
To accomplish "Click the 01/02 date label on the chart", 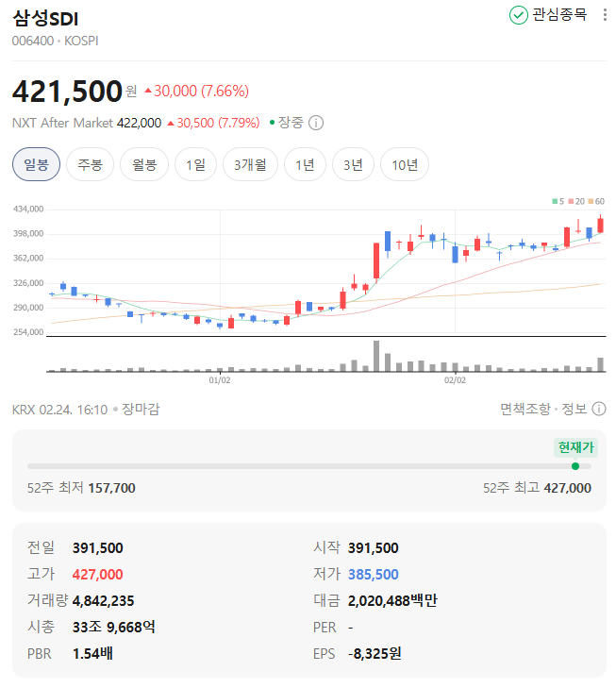I will click(220, 380).
